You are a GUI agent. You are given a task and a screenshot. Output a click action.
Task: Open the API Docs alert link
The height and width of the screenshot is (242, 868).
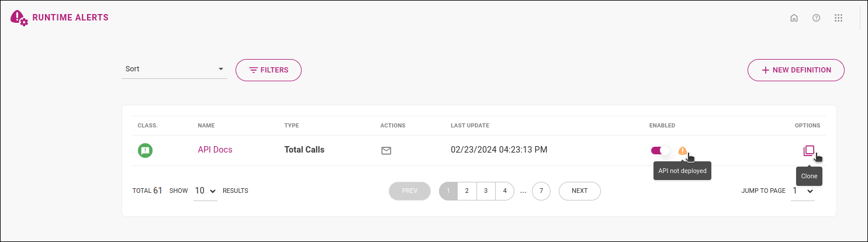[215, 150]
